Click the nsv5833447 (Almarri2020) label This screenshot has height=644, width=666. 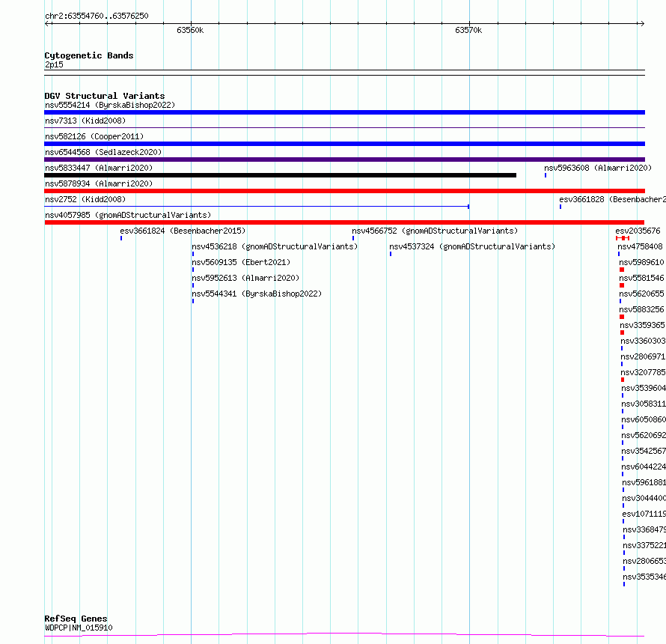99,168
